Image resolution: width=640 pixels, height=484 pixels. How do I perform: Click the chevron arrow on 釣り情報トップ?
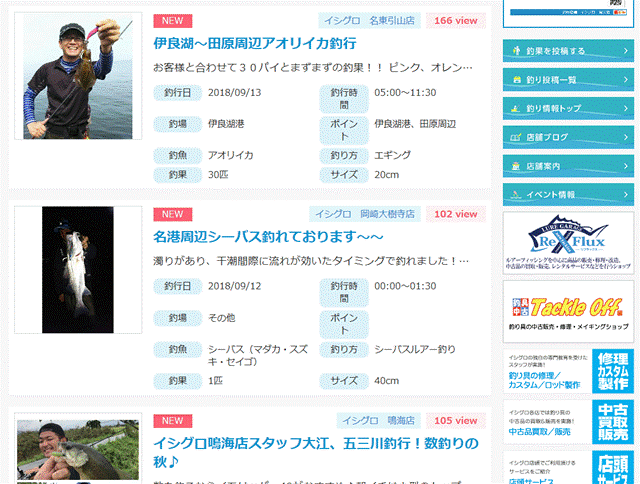(x=626, y=109)
